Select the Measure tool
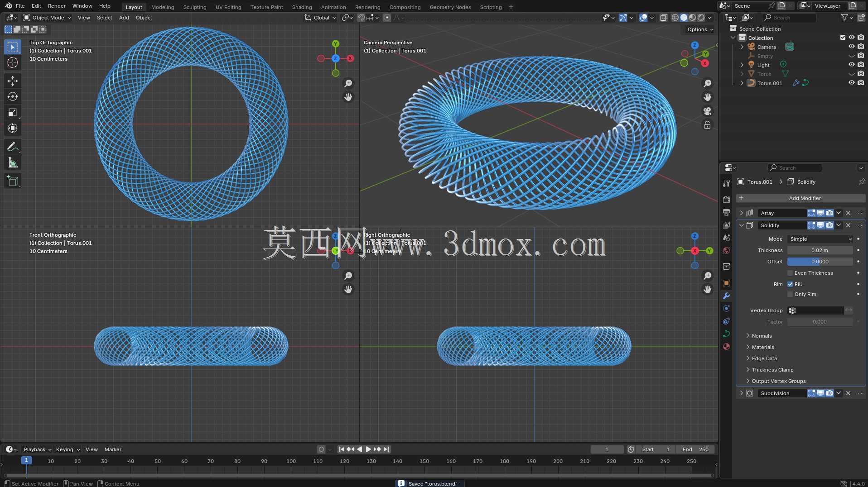Image resolution: width=868 pixels, height=487 pixels. [x=13, y=162]
